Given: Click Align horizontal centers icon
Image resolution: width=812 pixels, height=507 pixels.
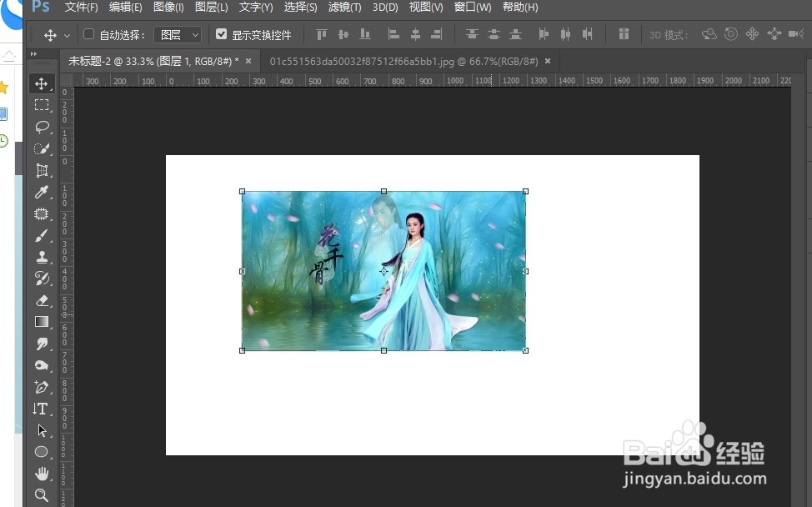Looking at the screenshot, I should click(x=415, y=35).
